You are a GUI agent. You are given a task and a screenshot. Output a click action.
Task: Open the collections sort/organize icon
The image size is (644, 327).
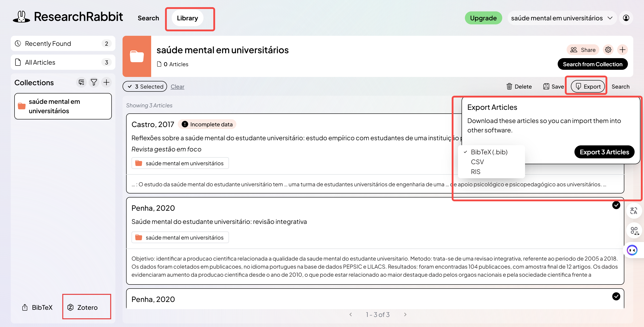tap(81, 83)
